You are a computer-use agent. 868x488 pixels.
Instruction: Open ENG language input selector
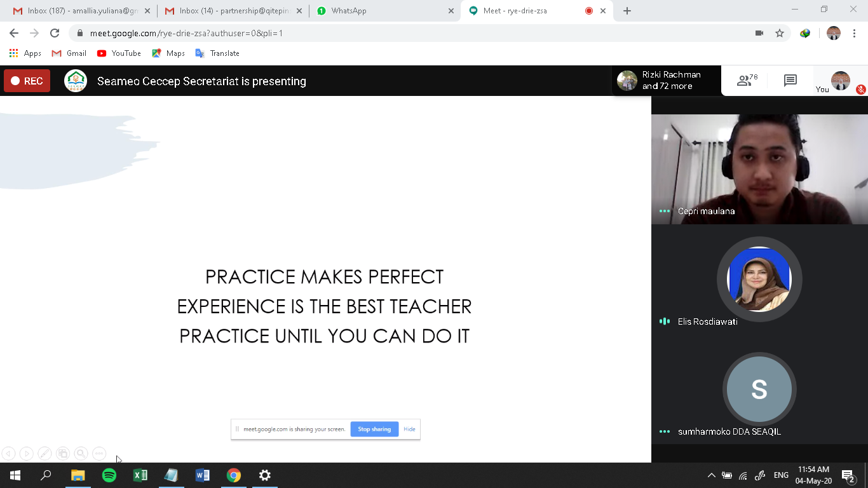click(x=781, y=475)
